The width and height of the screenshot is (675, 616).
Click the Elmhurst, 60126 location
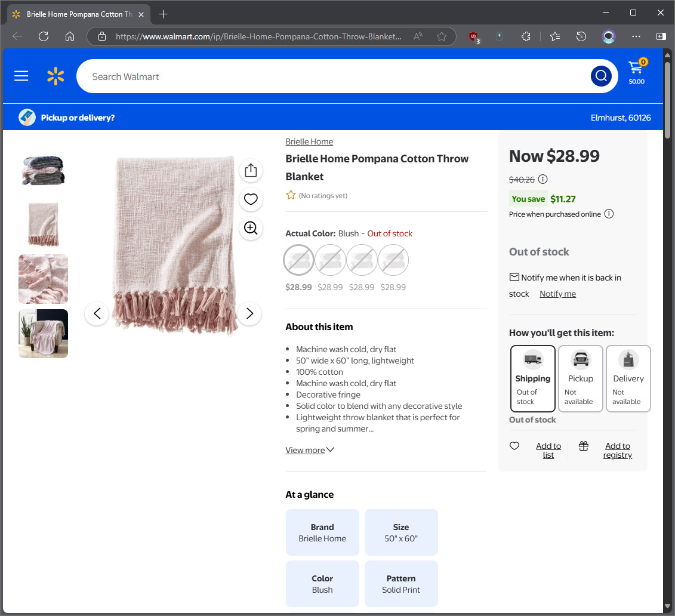tap(620, 118)
